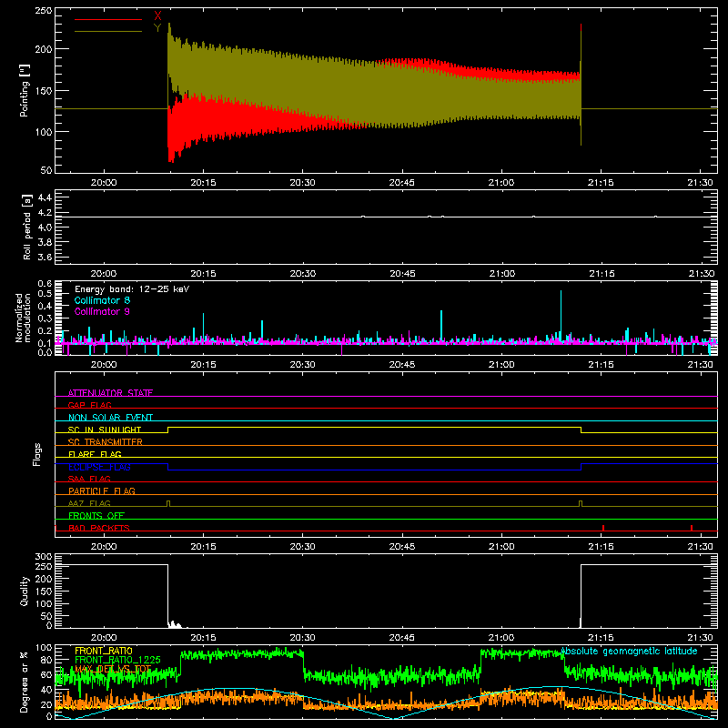Click the BAD_PACKETS red spike near 21:29
This screenshot has height=728, width=728.
[692, 528]
